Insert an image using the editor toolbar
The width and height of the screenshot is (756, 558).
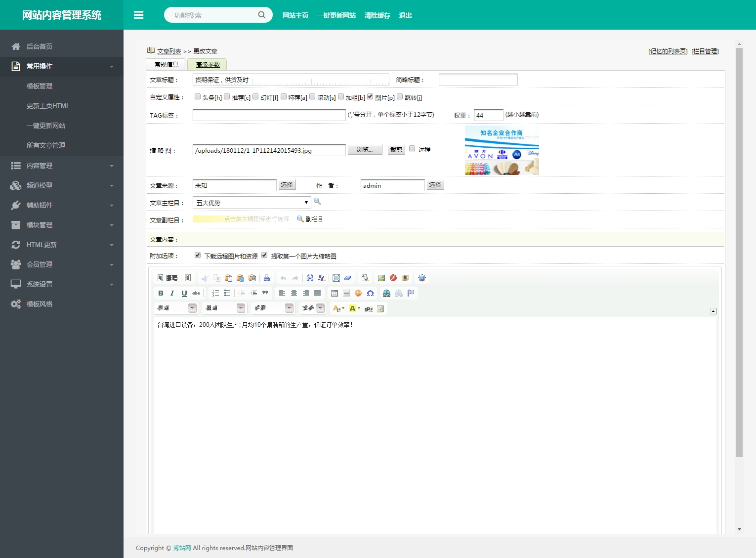click(x=381, y=278)
